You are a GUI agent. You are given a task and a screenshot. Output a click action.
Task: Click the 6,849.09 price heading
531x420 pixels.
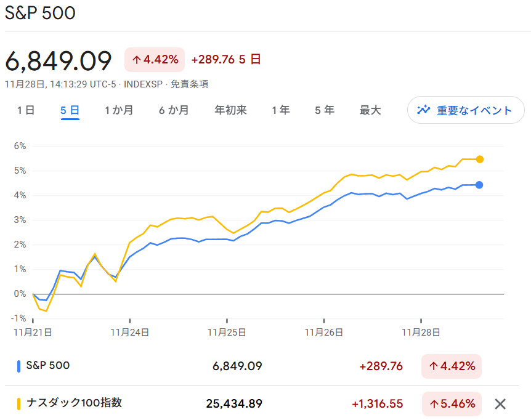(x=59, y=59)
